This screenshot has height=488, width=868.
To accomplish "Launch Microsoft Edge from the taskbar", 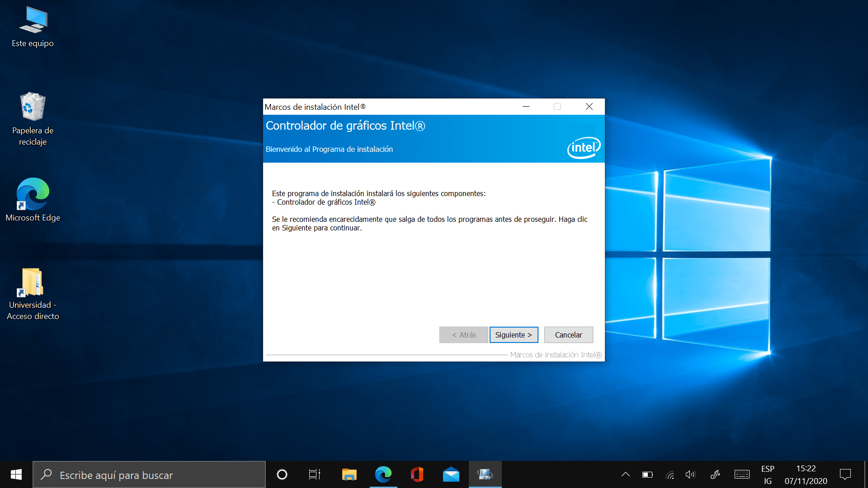I will coord(383,474).
